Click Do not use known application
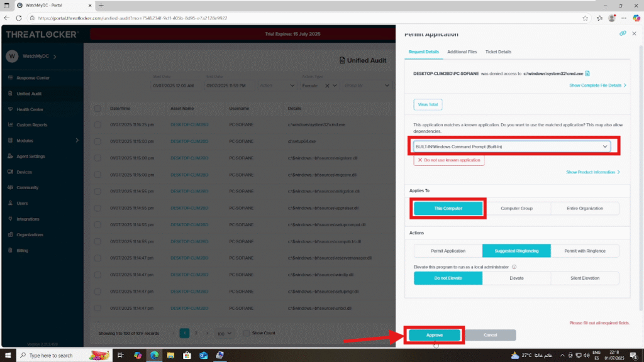The image size is (644, 362). coord(449,160)
